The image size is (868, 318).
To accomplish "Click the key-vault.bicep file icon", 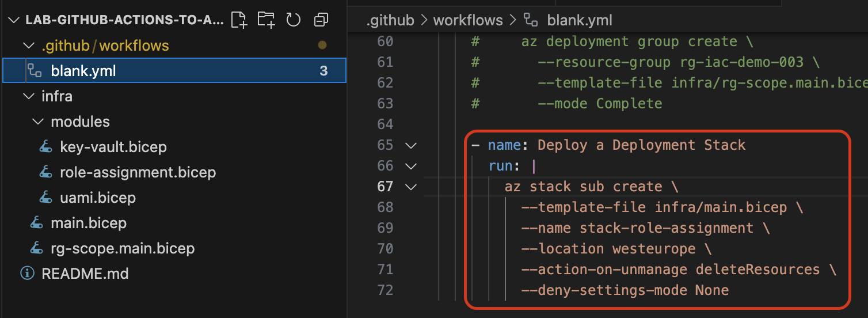I will [x=46, y=147].
